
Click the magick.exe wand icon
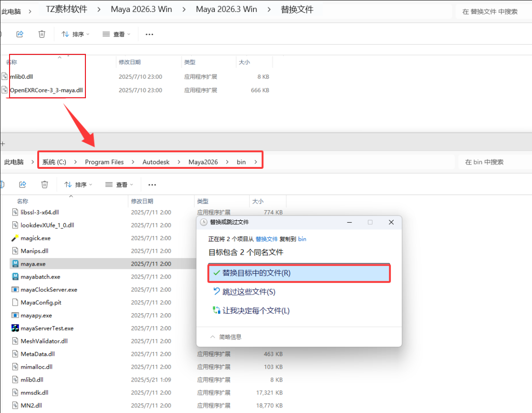15,238
